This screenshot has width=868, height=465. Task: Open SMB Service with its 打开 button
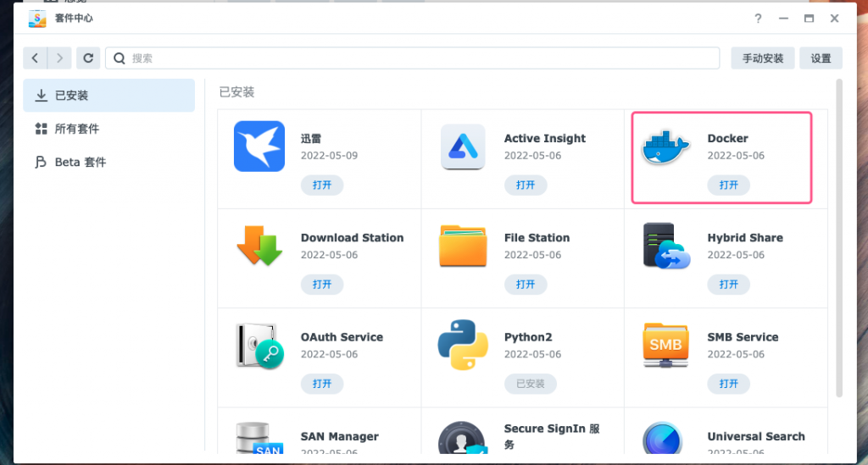click(x=728, y=384)
